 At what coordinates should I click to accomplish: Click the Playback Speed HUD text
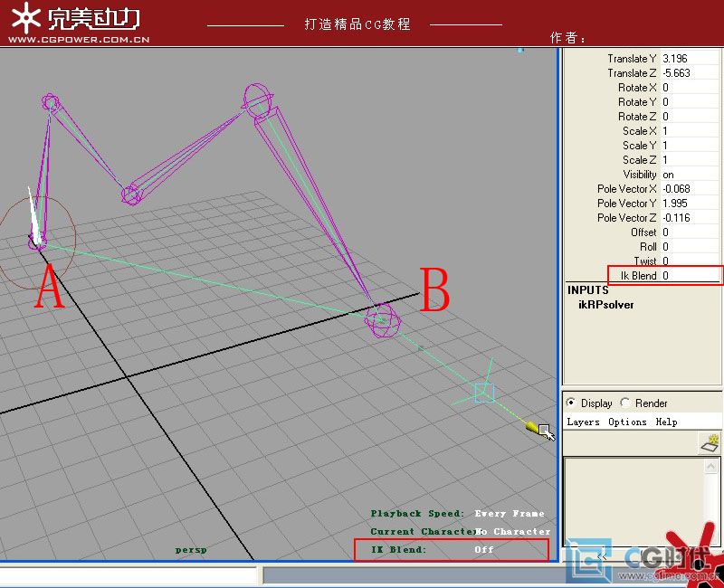(458, 513)
